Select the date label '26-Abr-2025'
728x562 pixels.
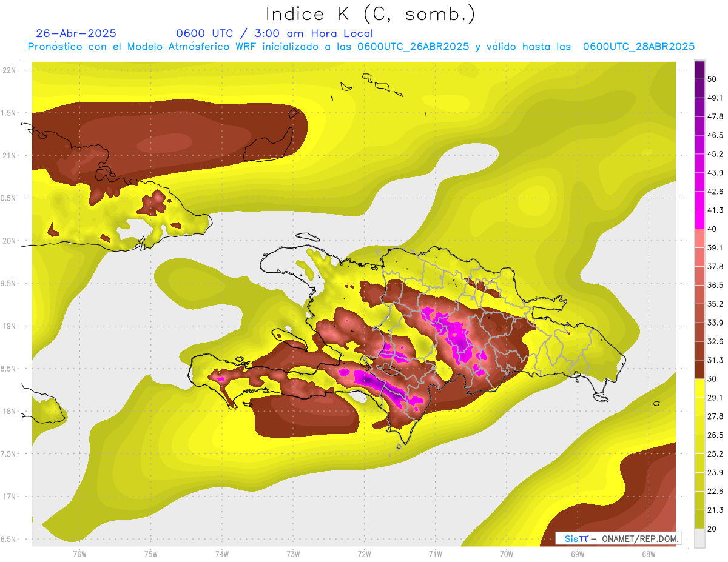pyautogui.click(x=76, y=33)
